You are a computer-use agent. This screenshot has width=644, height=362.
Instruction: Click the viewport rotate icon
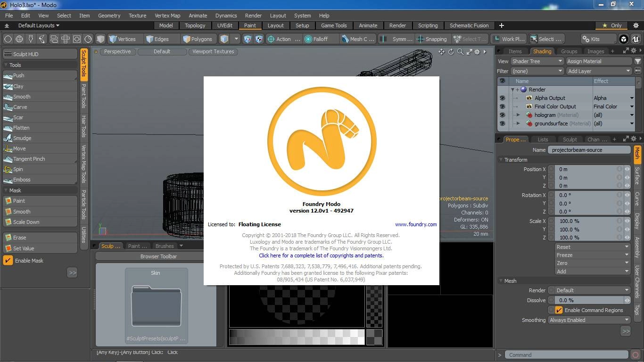click(x=451, y=52)
